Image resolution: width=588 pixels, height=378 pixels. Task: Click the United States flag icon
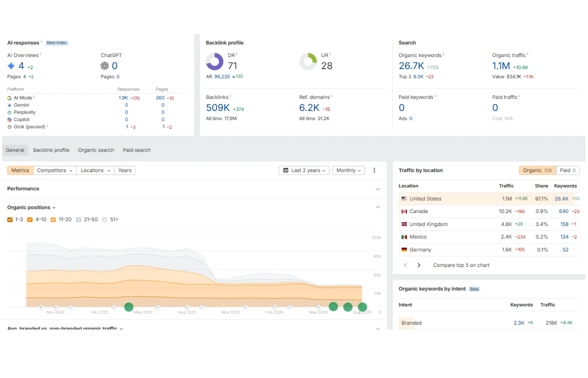point(404,199)
